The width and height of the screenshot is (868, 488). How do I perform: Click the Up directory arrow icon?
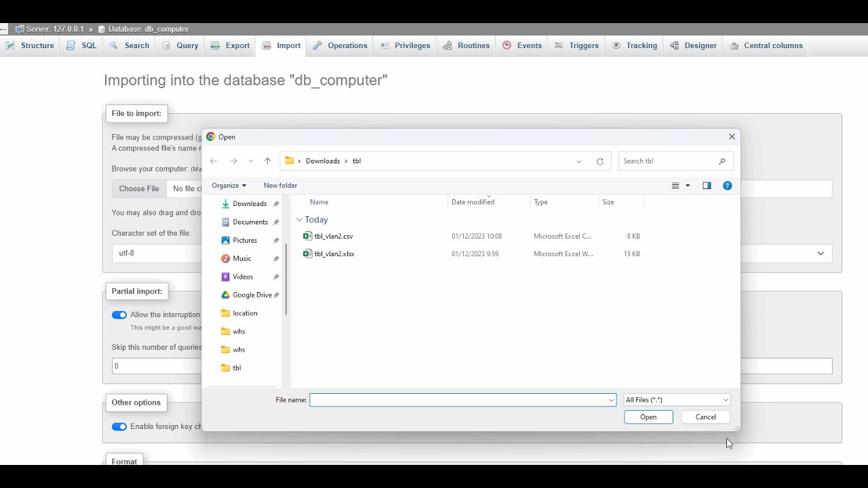(x=267, y=161)
